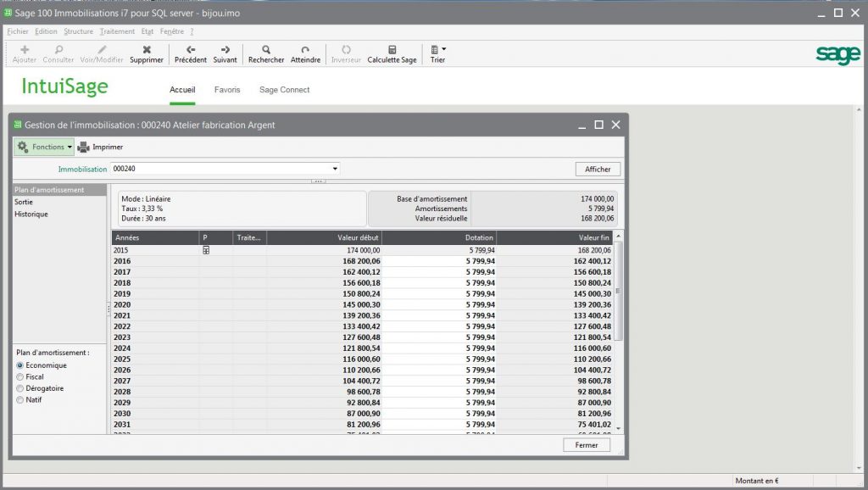Open the Calculette Sage calculator
This screenshot has height=490, width=868.
(392, 53)
